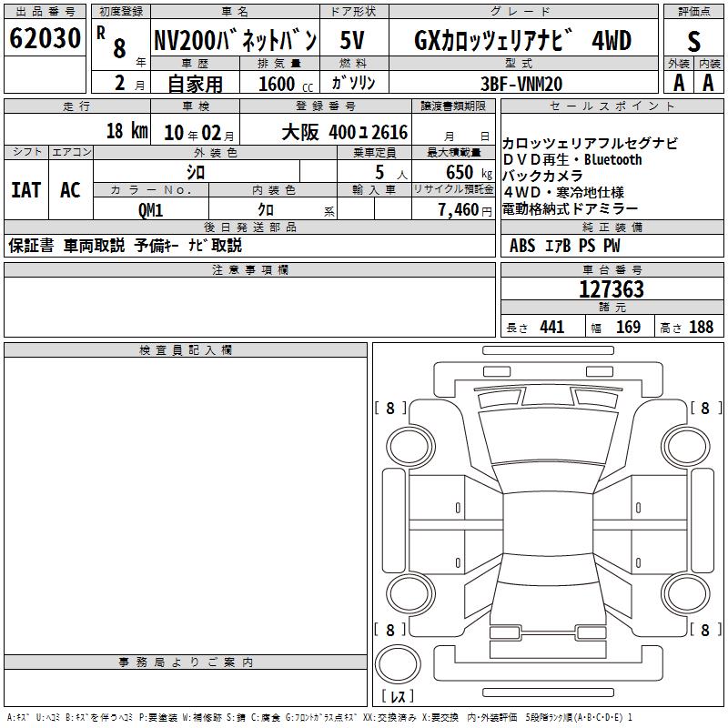Click the bottom-right tire [8] marker
The image size is (728, 728).
point(704,630)
